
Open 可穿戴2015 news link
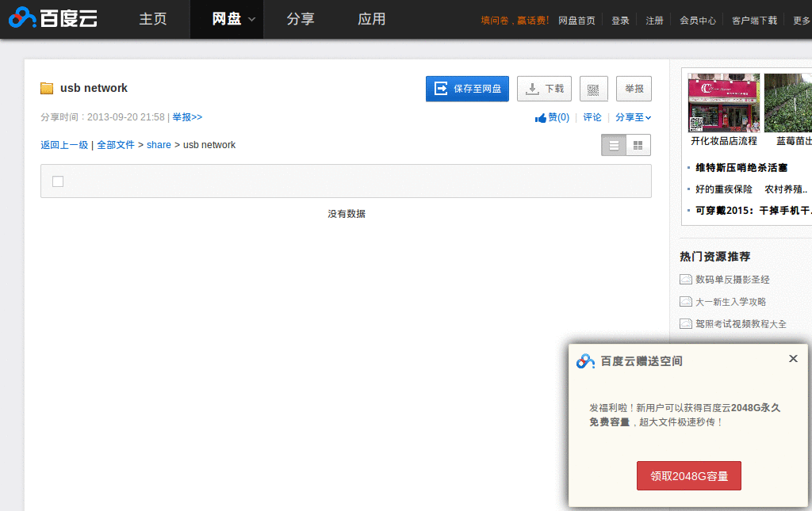click(753, 211)
